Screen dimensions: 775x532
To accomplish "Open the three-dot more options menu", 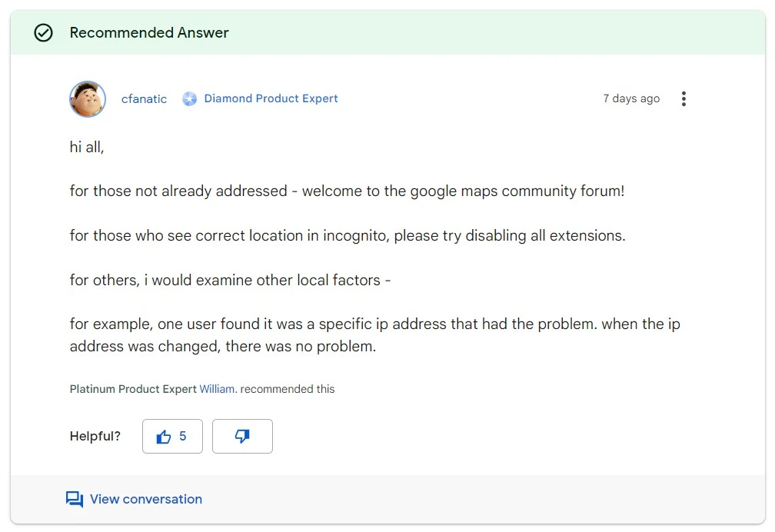I will 684,99.
